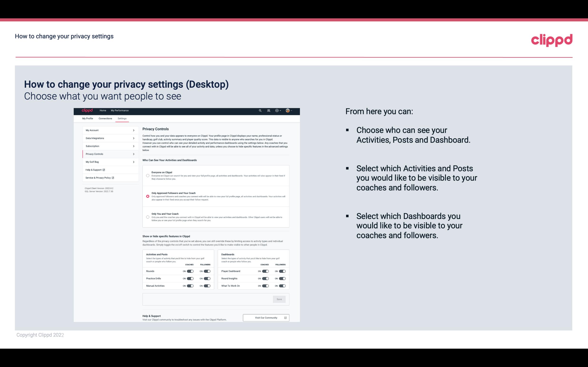The width and height of the screenshot is (588, 367).
Task: Select the Everyone on Clippd radio button
Action: click(148, 176)
